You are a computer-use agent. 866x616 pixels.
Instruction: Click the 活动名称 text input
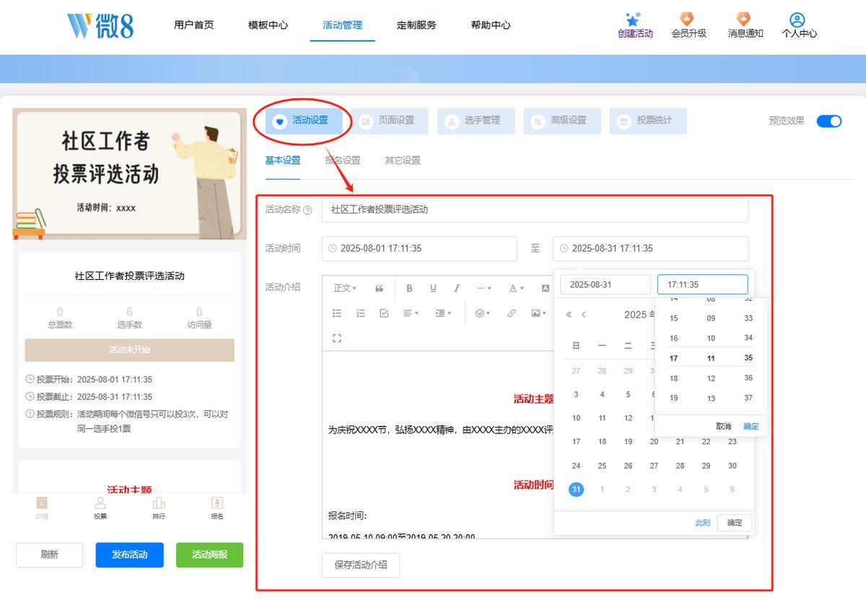click(535, 210)
